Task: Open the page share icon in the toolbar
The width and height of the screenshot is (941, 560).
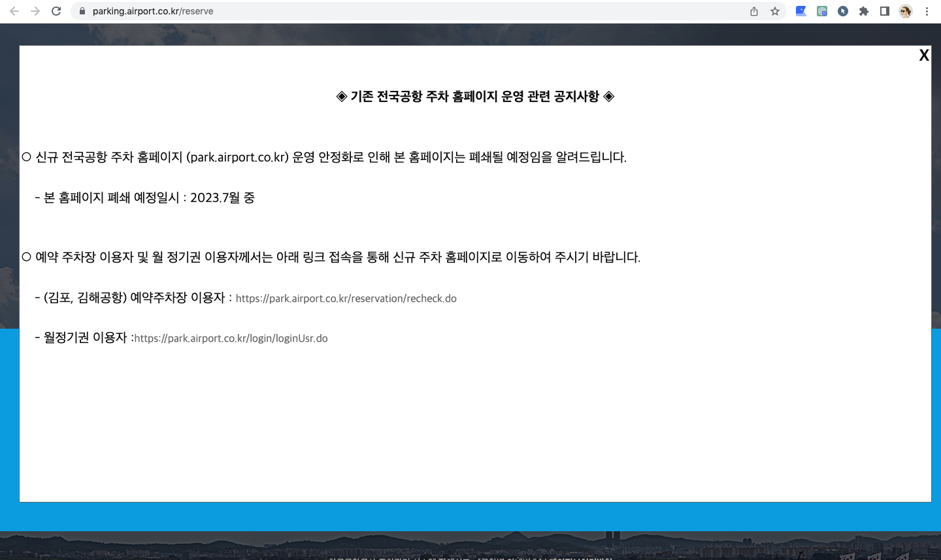Action: 753,10
